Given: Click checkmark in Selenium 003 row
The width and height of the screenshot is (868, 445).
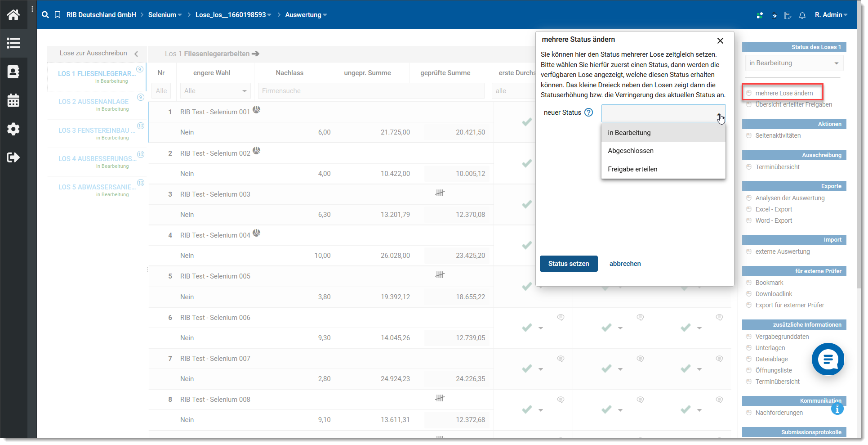Looking at the screenshot, I should click(527, 204).
